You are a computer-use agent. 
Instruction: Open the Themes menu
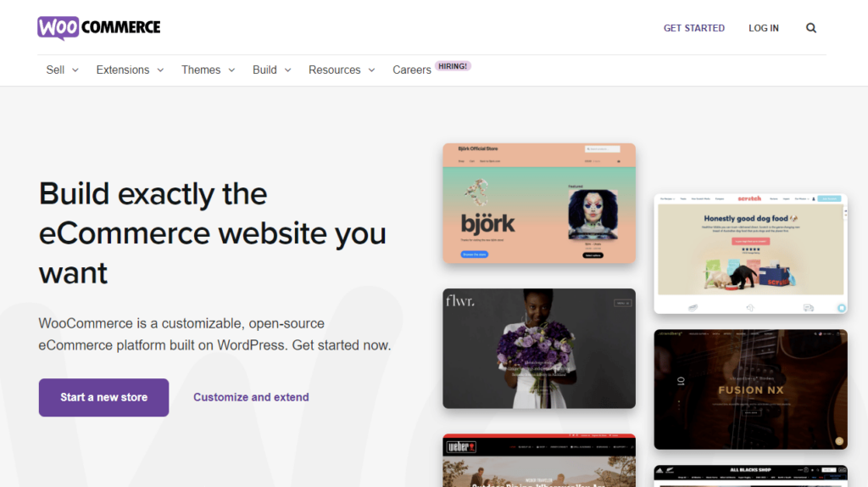201,70
